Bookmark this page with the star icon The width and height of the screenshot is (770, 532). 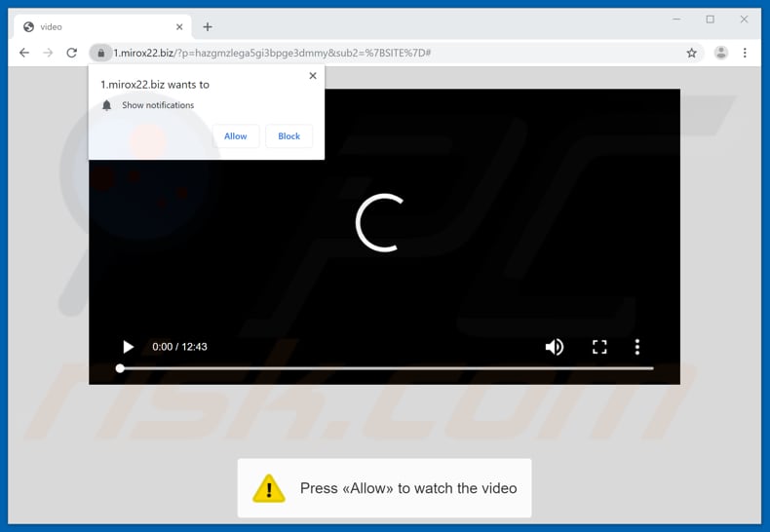coord(691,53)
